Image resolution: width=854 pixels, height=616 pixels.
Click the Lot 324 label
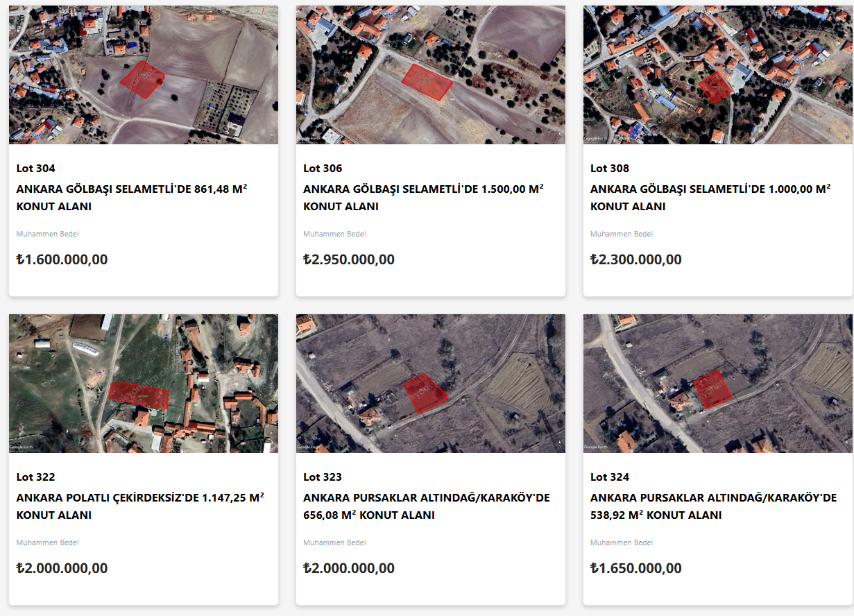coord(610,477)
